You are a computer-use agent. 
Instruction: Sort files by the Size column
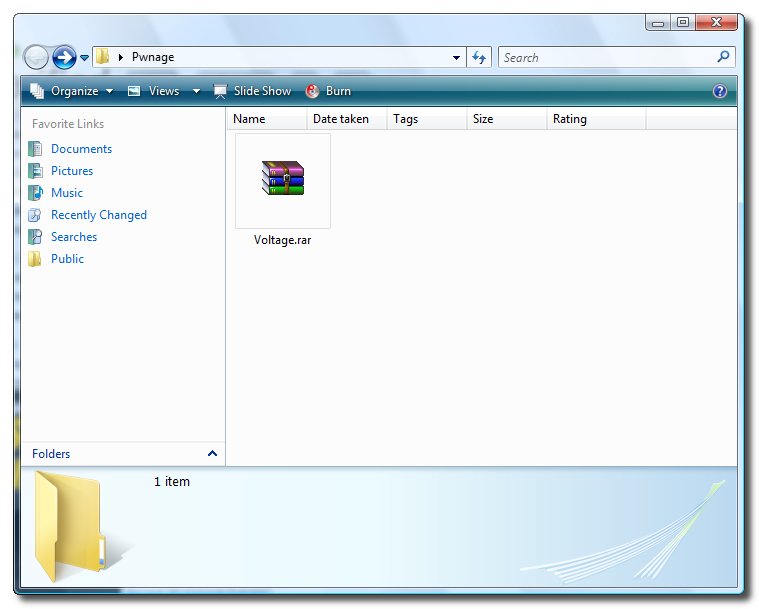coord(483,119)
